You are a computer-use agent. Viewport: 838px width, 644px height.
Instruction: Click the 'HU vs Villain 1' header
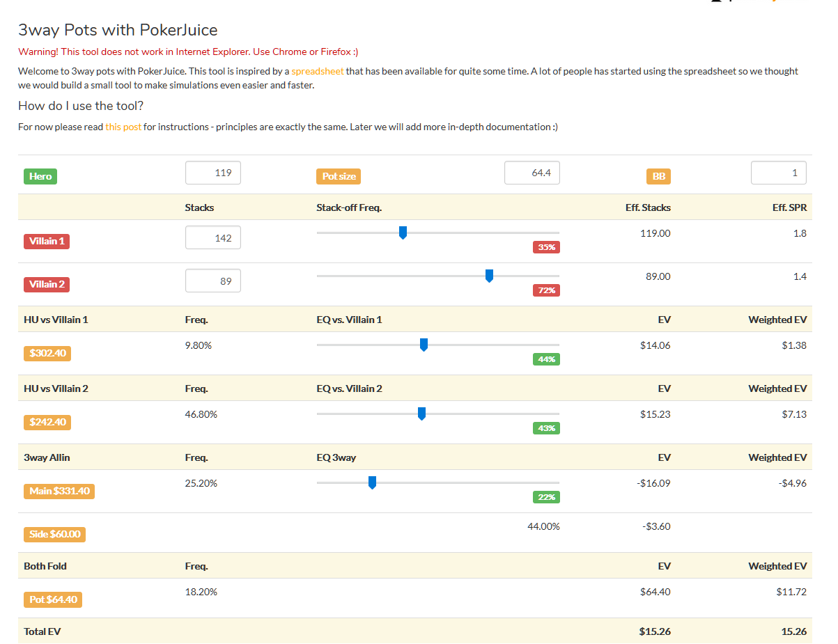56,320
